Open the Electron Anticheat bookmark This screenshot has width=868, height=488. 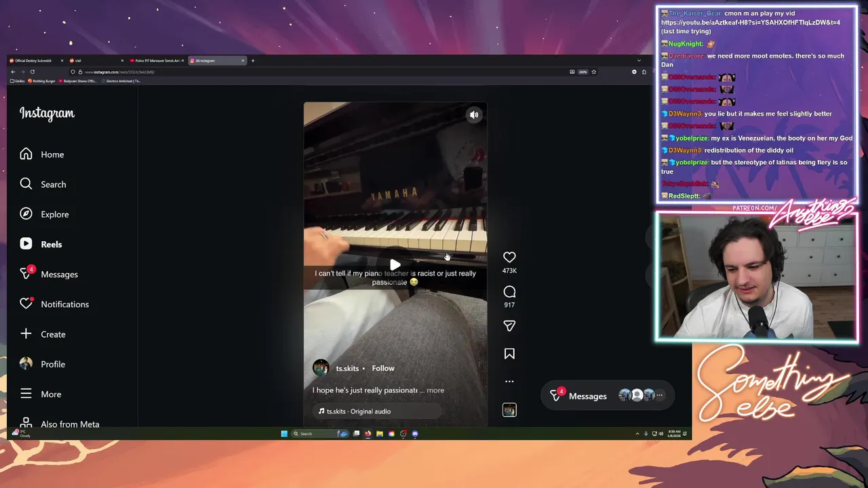121,81
